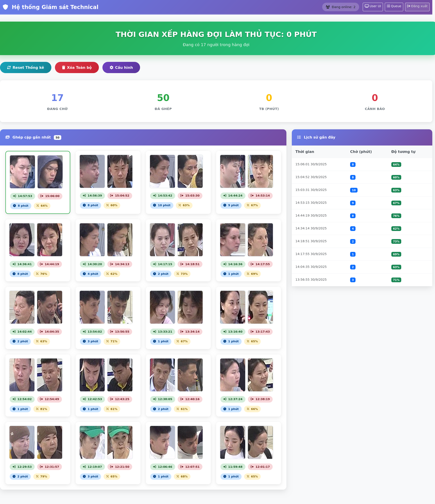Image resolution: width=435 pixels, height=504 pixels.
Task: Click the entry time tag 14:57:53
Action: (23, 196)
